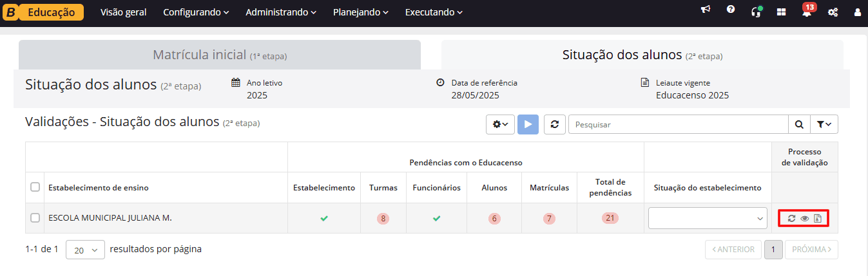The width and height of the screenshot is (868, 276).
Task: Click the Estabelecimento green checkmark
Action: coord(324,218)
